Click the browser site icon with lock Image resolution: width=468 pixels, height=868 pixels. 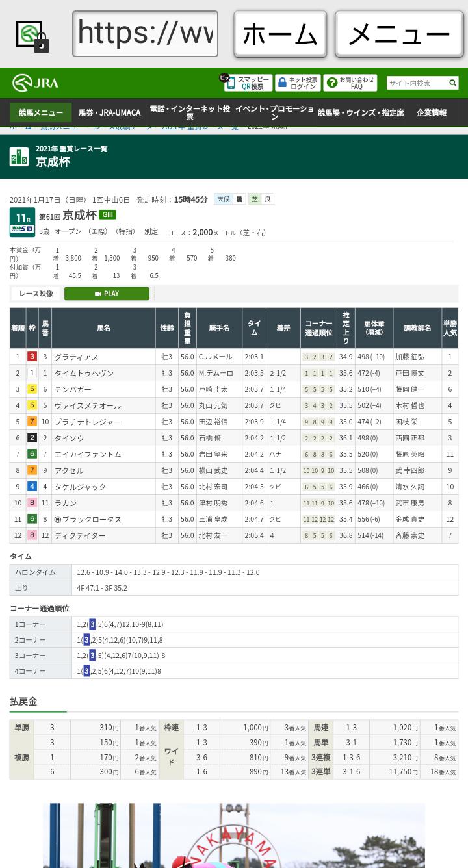[x=32, y=35]
